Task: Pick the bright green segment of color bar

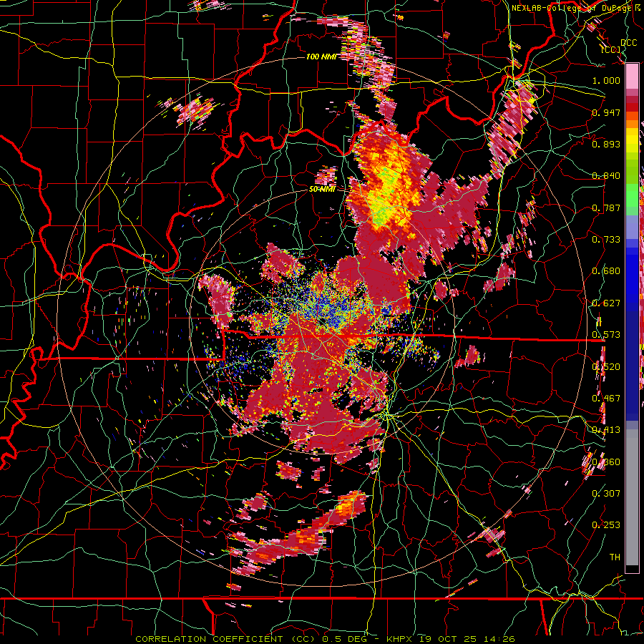Action: tap(632, 196)
